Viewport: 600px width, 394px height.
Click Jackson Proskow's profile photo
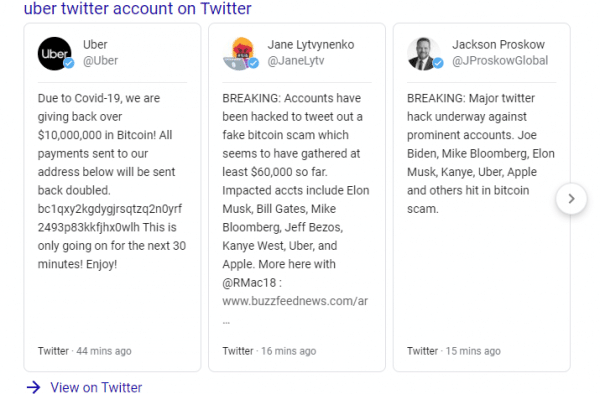(424, 54)
